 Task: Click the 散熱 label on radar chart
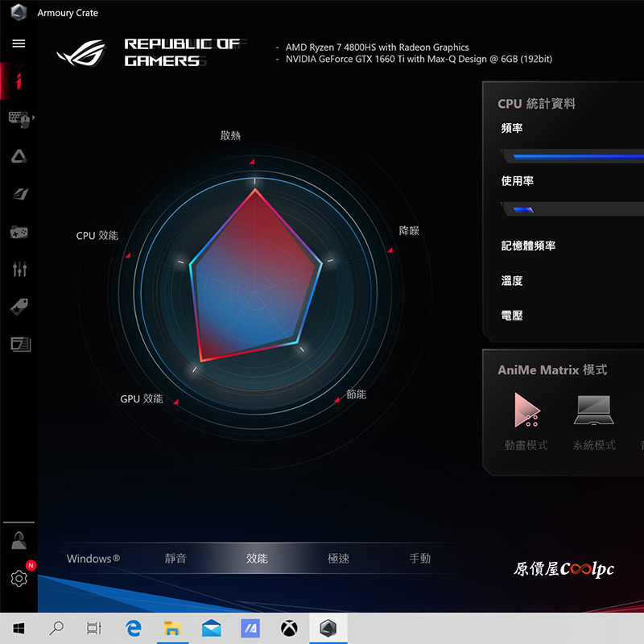click(230, 135)
